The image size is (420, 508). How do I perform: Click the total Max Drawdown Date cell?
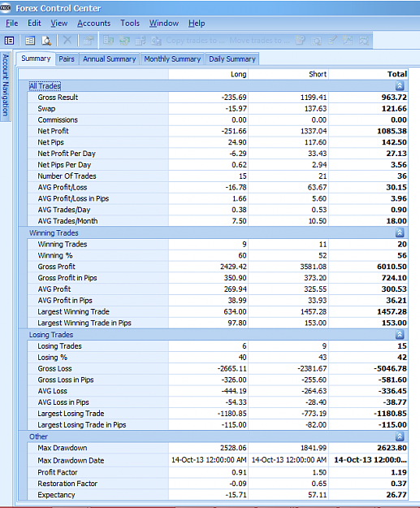[x=370, y=460]
